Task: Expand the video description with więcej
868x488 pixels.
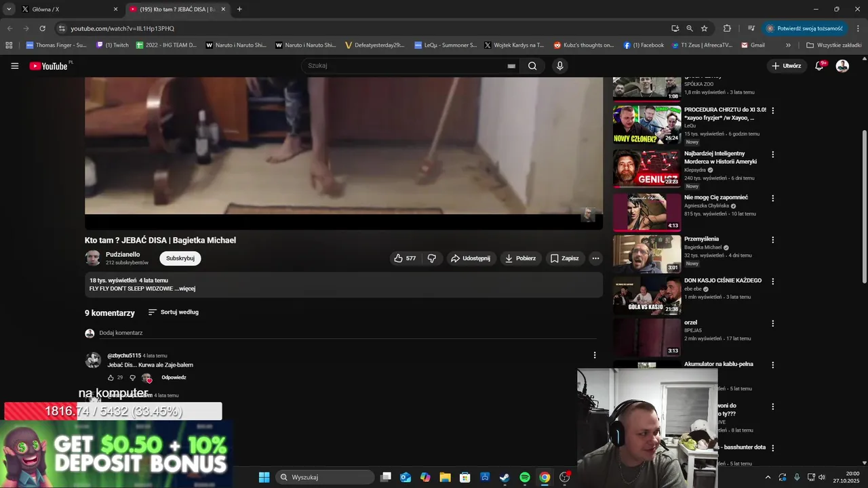Action: (x=184, y=289)
